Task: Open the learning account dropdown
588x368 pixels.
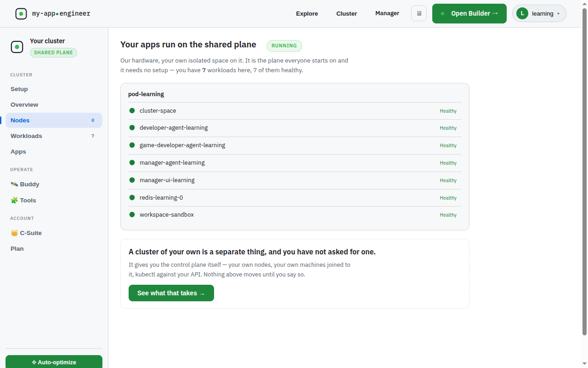Action: tap(539, 13)
